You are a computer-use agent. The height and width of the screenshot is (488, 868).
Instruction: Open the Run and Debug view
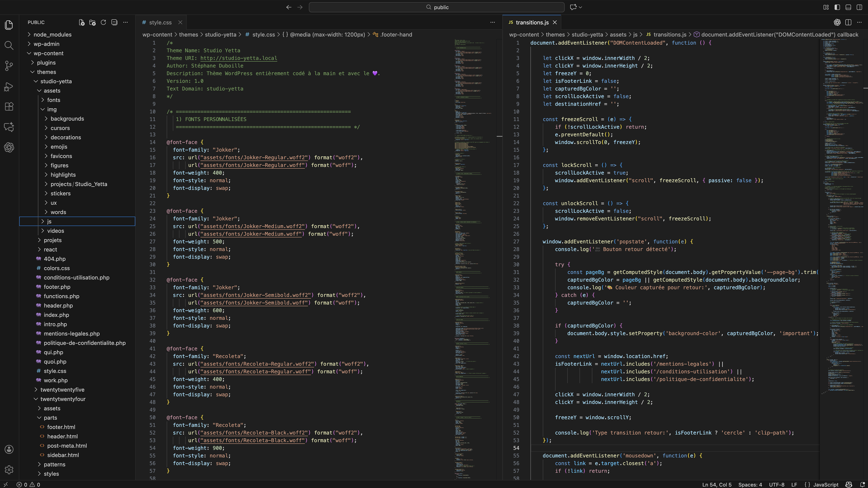[9, 87]
